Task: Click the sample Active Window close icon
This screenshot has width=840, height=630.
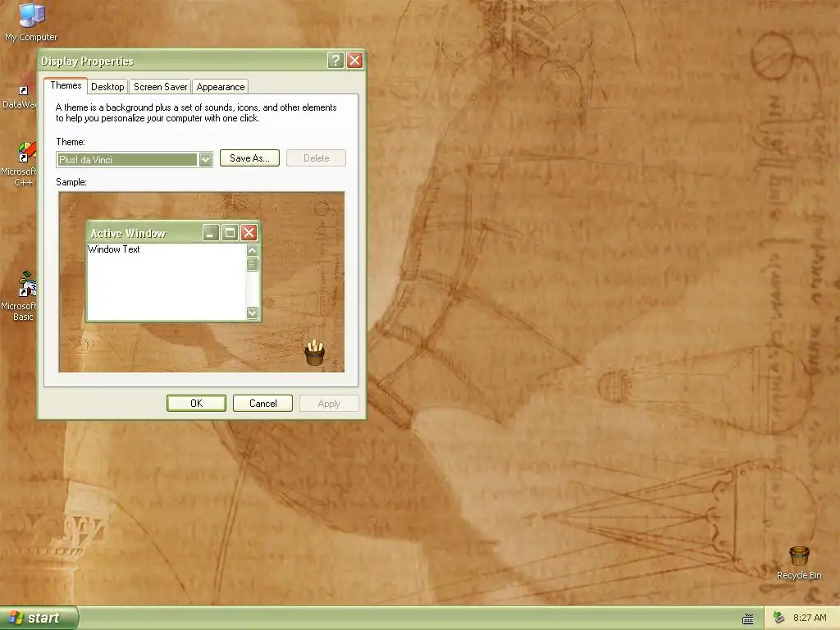Action: pos(249,232)
